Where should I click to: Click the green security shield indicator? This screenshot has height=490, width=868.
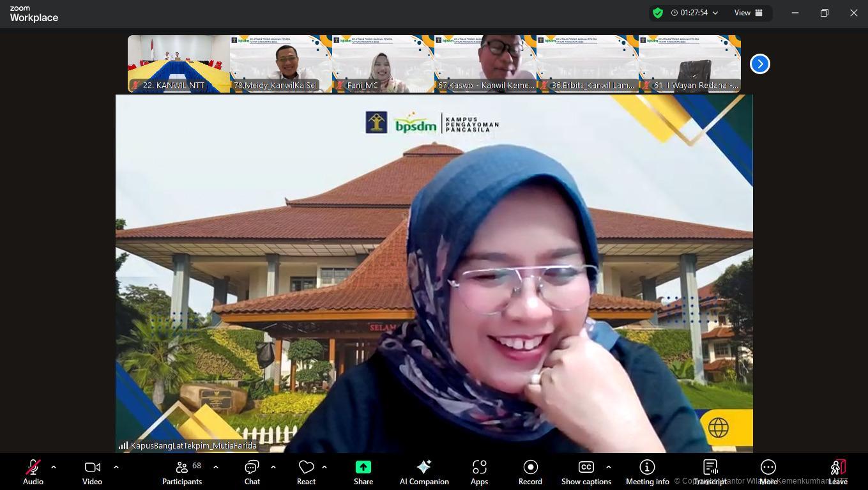click(658, 13)
